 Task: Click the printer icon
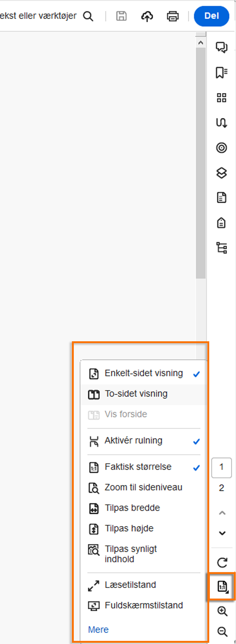172,16
